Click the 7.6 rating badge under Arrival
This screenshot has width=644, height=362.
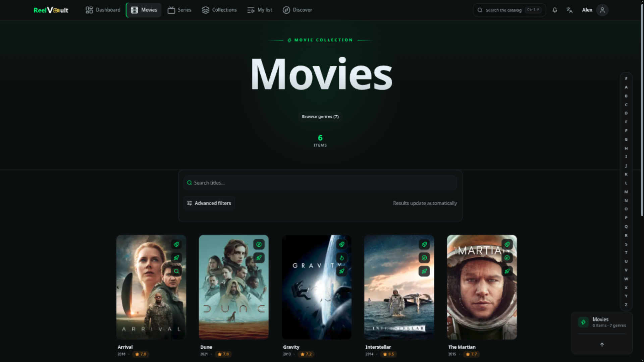141,354
